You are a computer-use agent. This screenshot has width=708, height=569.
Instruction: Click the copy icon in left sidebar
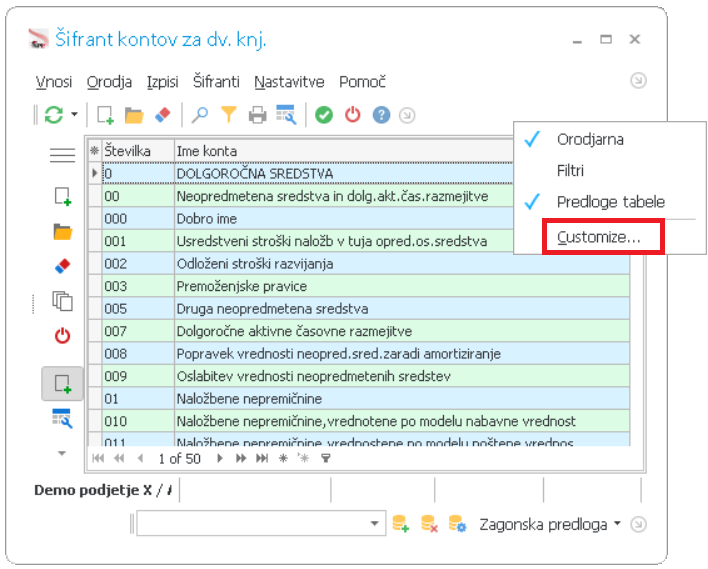click(x=62, y=300)
